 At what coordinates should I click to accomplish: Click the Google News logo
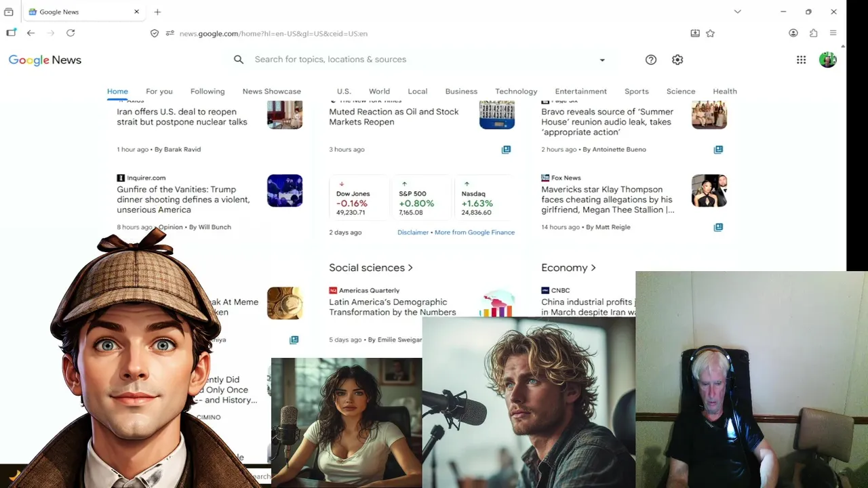45,60
